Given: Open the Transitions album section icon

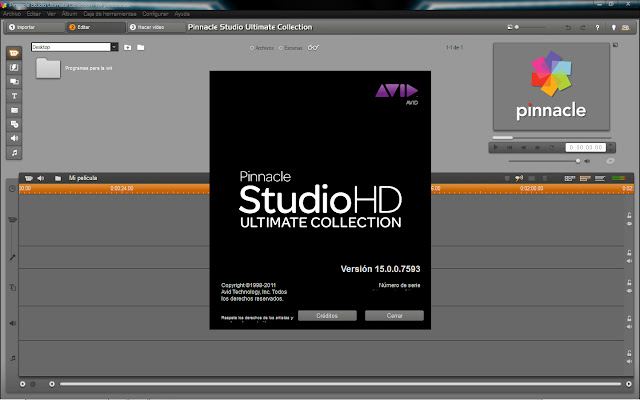Looking at the screenshot, I should click(x=14, y=67).
